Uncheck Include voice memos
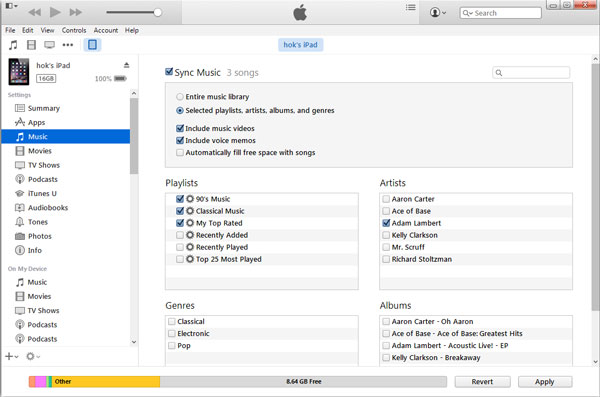The height and width of the screenshot is (397, 600). (x=180, y=140)
